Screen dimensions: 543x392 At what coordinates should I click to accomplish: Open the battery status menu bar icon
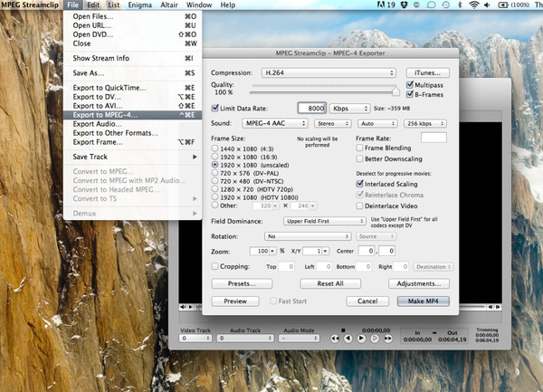[513, 5]
